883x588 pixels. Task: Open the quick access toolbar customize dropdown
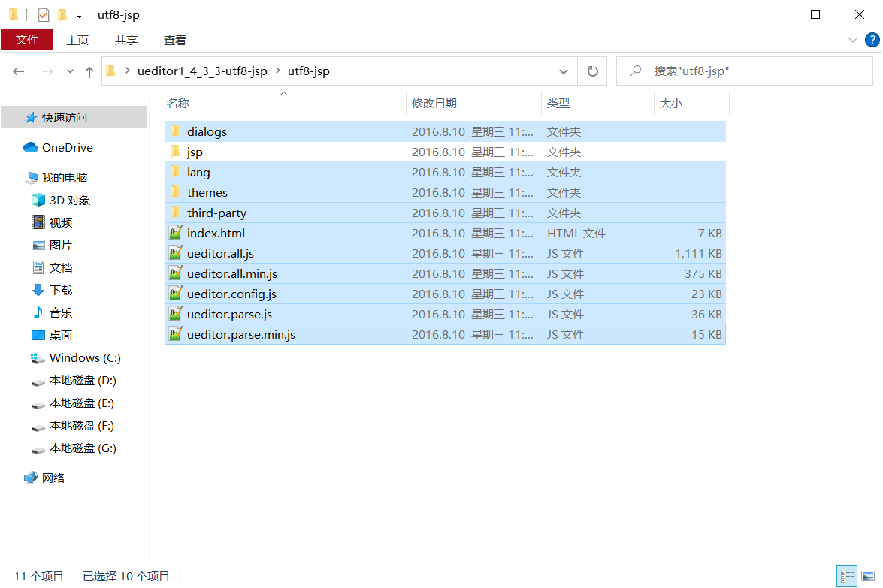point(80,15)
